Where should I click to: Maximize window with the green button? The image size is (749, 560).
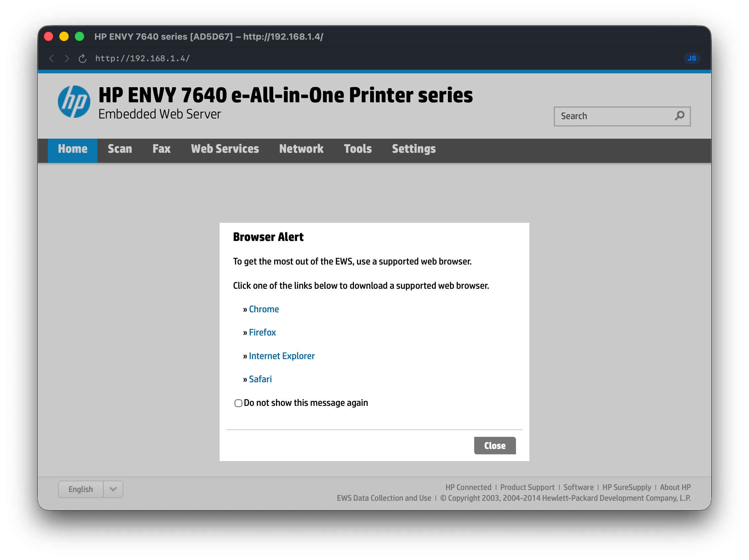79,36
